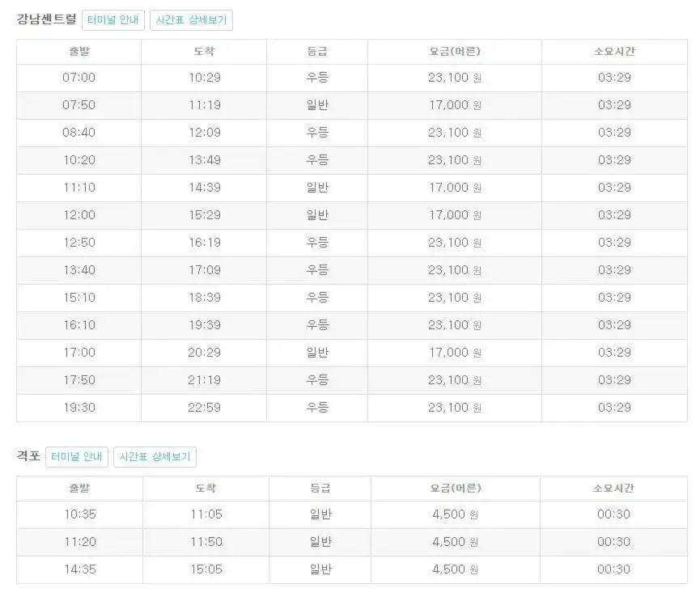Viewport: 700px width, 601px height.
Task: Click the 23,100 원 fare in 08:40 row
Action: (x=455, y=133)
